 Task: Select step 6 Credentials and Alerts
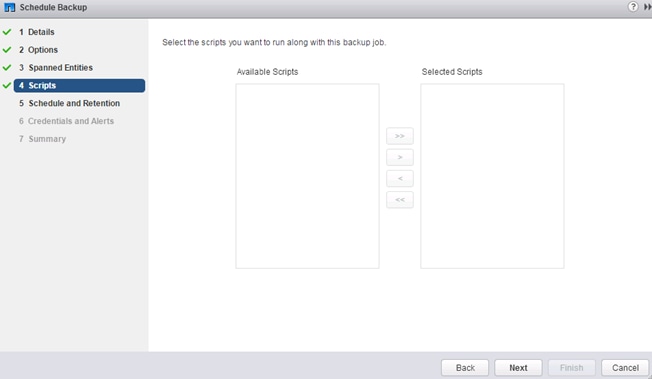[66, 121]
